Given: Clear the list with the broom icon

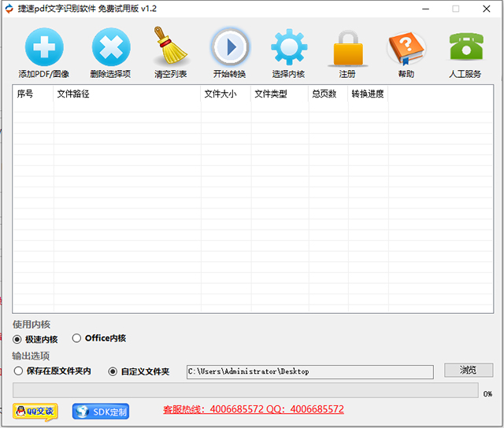Looking at the screenshot, I should [x=170, y=46].
